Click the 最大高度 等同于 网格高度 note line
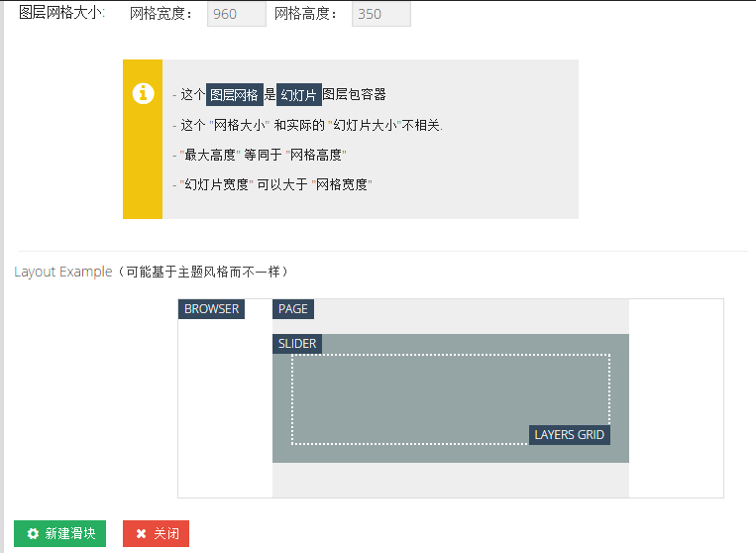The image size is (756, 553). pos(261,156)
